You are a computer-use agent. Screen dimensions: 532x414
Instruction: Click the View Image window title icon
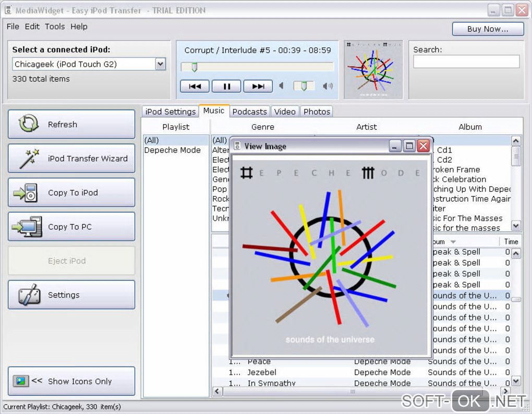pyautogui.click(x=238, y=146)
